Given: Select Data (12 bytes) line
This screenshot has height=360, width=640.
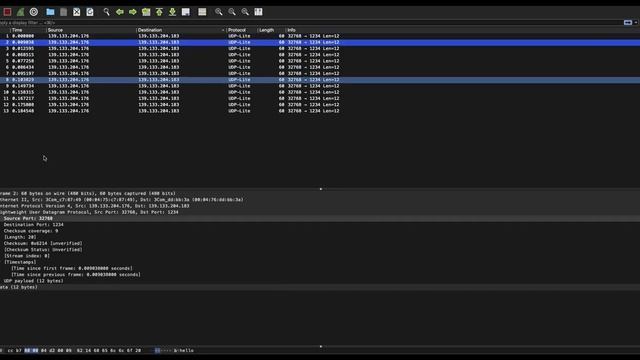Looking at the screenshot, I should click(x=320, y=287).
